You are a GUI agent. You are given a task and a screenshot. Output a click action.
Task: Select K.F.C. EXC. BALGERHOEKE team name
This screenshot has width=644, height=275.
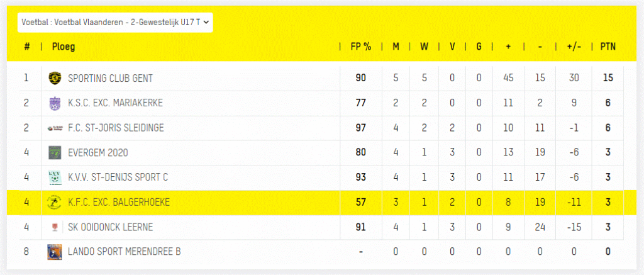[119, 203]
